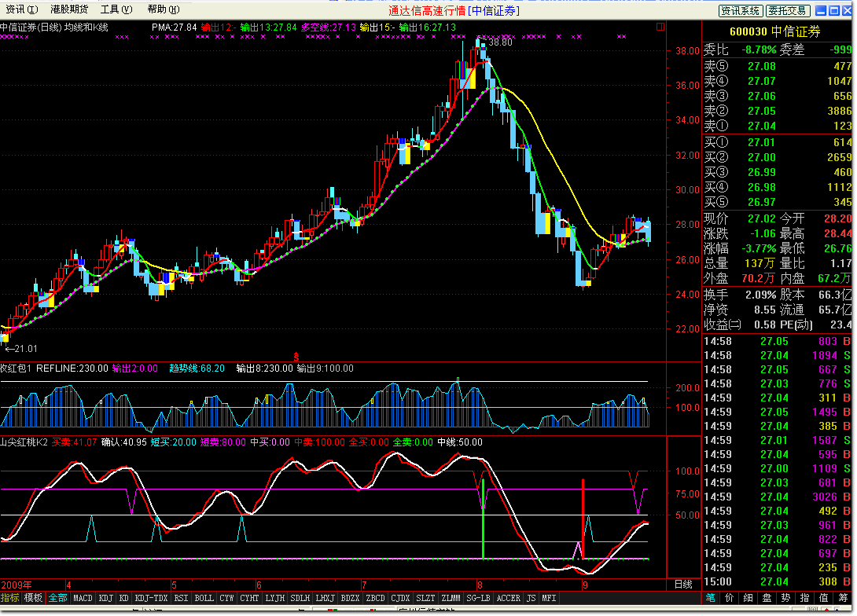Click the 委比 value -8.78%
The image size is (857, 616).
tap(759, 49)
